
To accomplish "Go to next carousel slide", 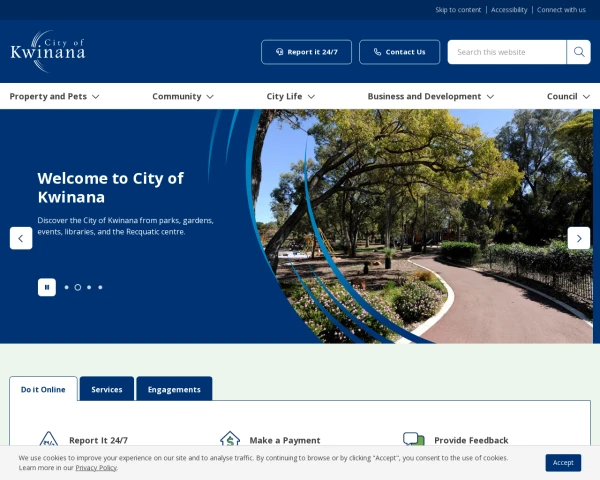I will click(579, 238).
